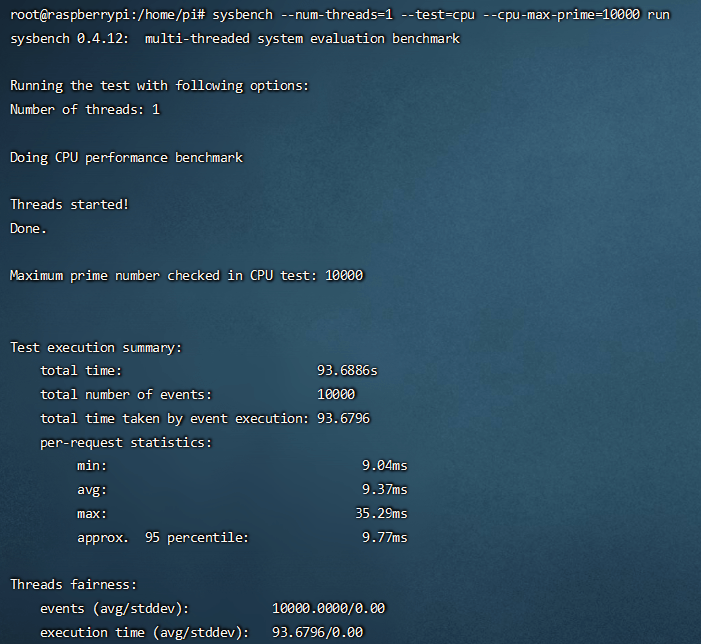Click the 'Maximum prime number checked' line
The image size is (701, 644).
tap(187, 275)
